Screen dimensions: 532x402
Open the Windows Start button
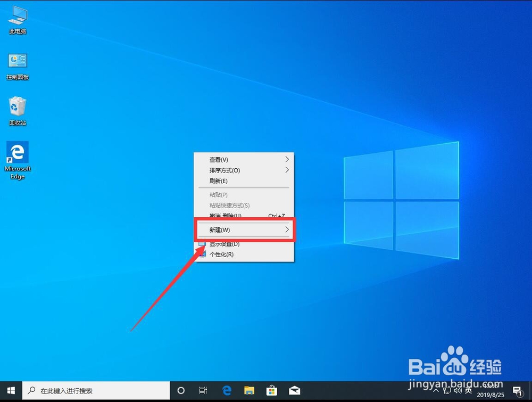pos(11,391)
